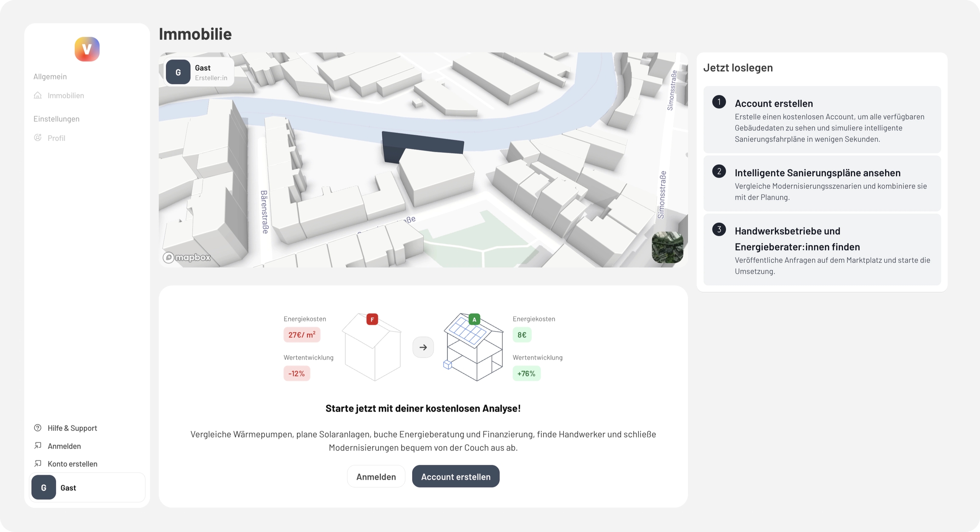The height and width of the screenshot is (532, 980).
Task: Click the red F energy rating badge
Action: click(x=372, y=319)
